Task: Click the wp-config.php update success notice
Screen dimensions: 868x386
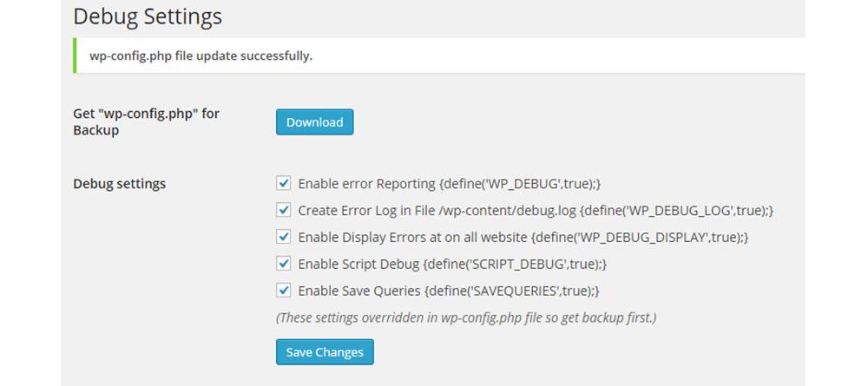Action: [x=439, y=56]
